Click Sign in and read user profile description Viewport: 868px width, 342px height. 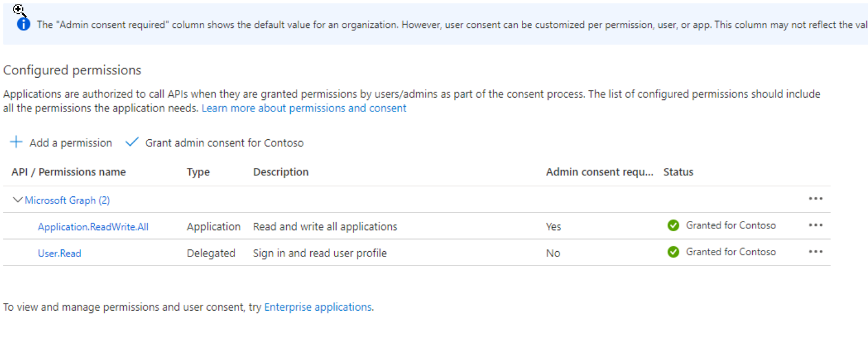[x=320, y=253]
